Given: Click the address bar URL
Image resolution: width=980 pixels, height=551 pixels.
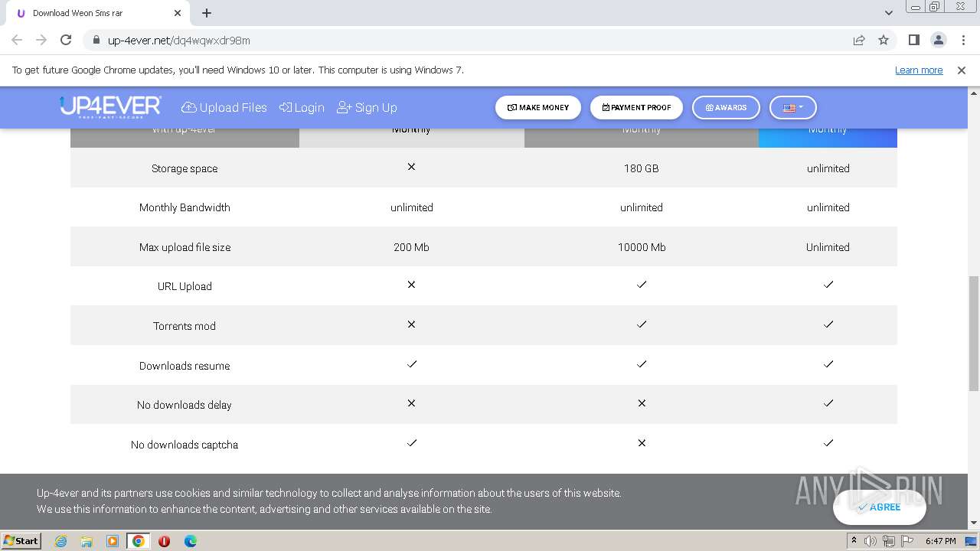Looking at the screenshot, I should [179, 41].
